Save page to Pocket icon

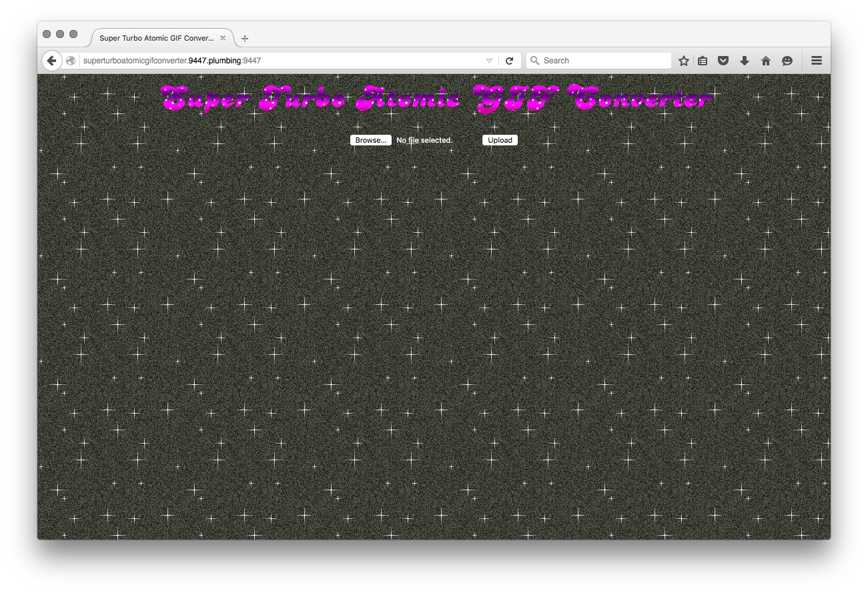[x=723, y=61]
